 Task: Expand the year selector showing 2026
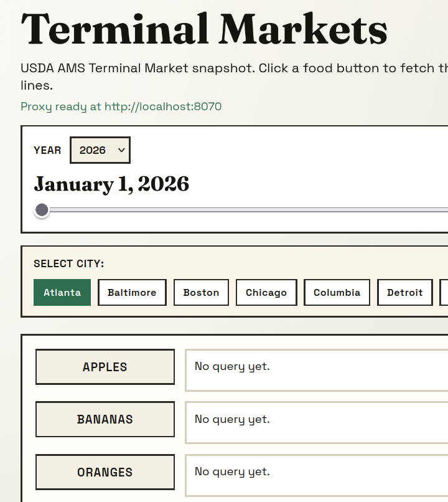coord(100,149)
